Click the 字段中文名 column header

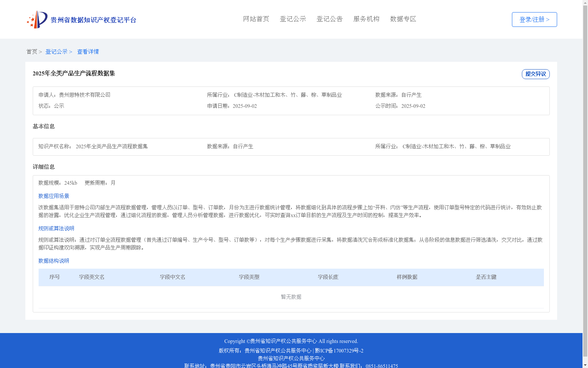tap(173, 277)
